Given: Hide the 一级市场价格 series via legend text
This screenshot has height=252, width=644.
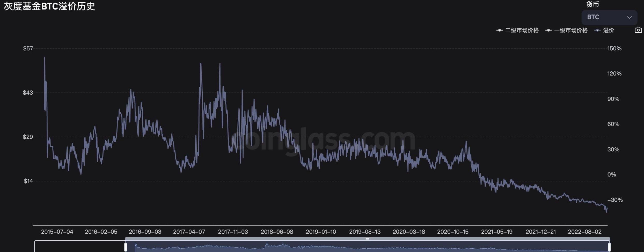Looking at the screenshot, I should point(571,30).
